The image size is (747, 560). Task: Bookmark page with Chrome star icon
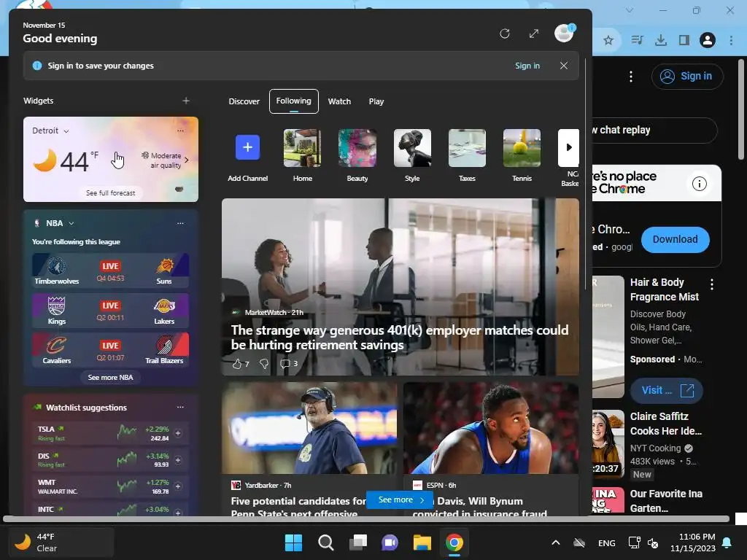tap(608, 40)
